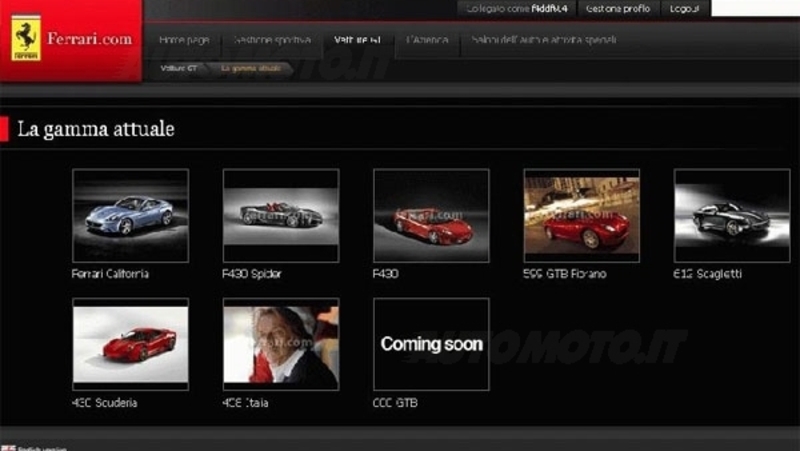Screen dimensions: 800x451
Task: Click the F430 caption text
Action: (386, 274)
